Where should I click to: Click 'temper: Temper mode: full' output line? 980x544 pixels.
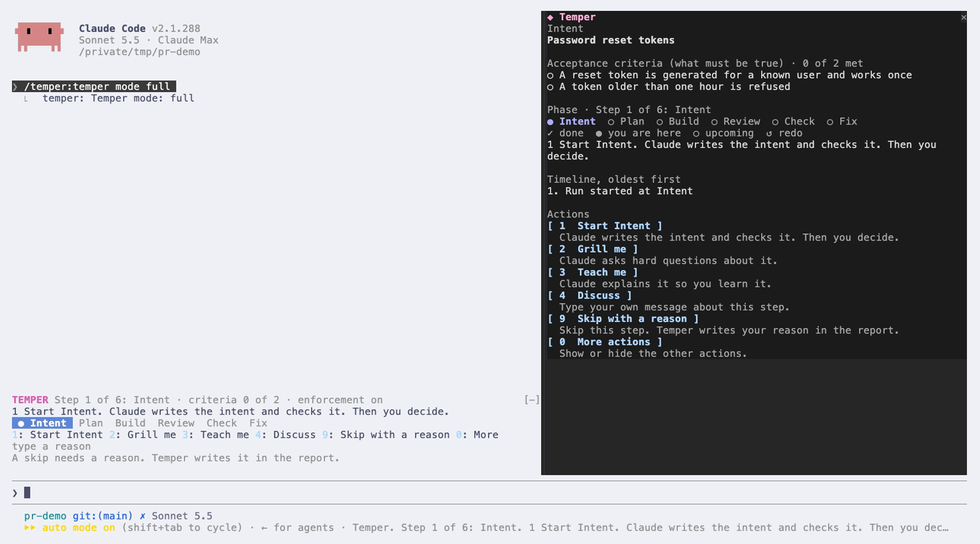coord(118,98)
